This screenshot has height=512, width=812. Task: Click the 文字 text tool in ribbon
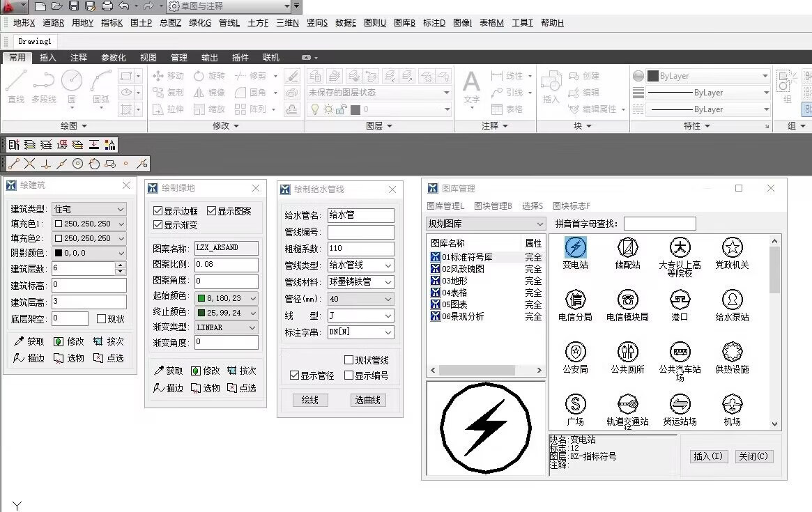coord(472,84)
